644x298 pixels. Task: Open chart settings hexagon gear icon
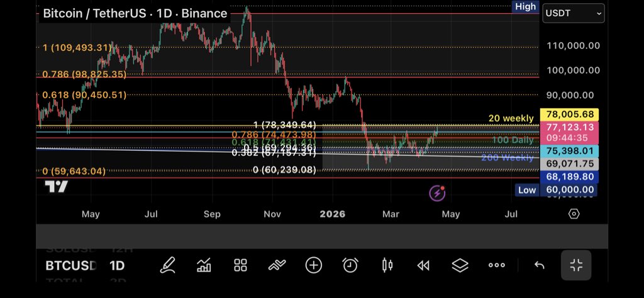[574, 214]
